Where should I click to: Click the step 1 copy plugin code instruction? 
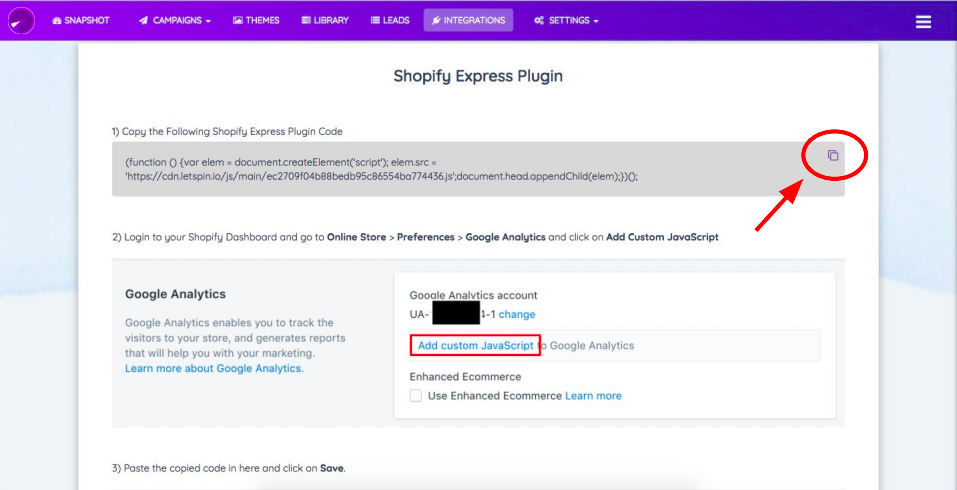(x=228, y=131)
